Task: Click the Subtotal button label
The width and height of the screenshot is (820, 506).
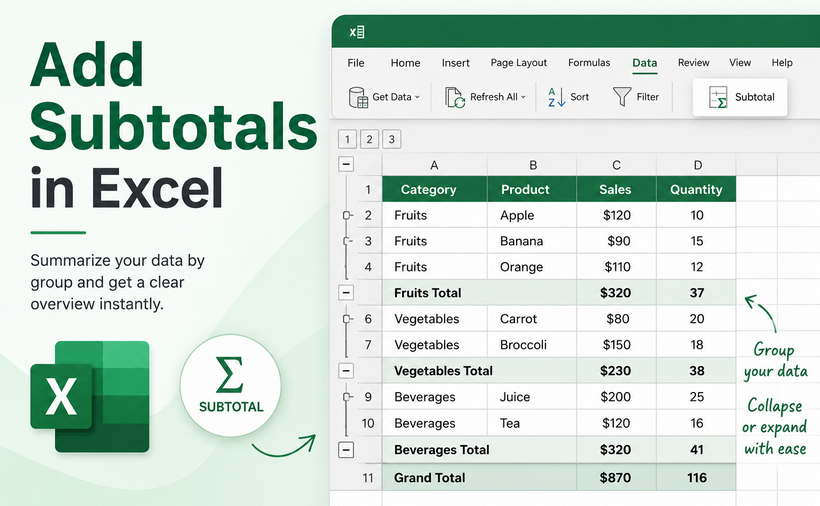Action: tap(755, 97)
